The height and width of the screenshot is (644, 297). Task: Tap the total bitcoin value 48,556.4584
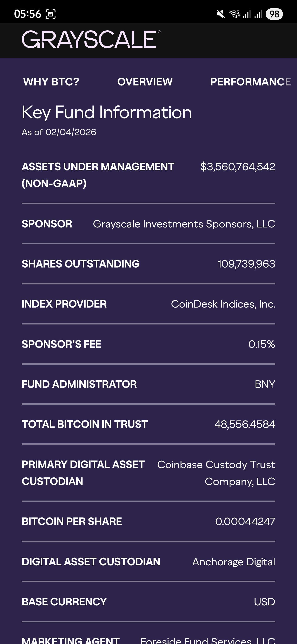click(x=245, y=424)
